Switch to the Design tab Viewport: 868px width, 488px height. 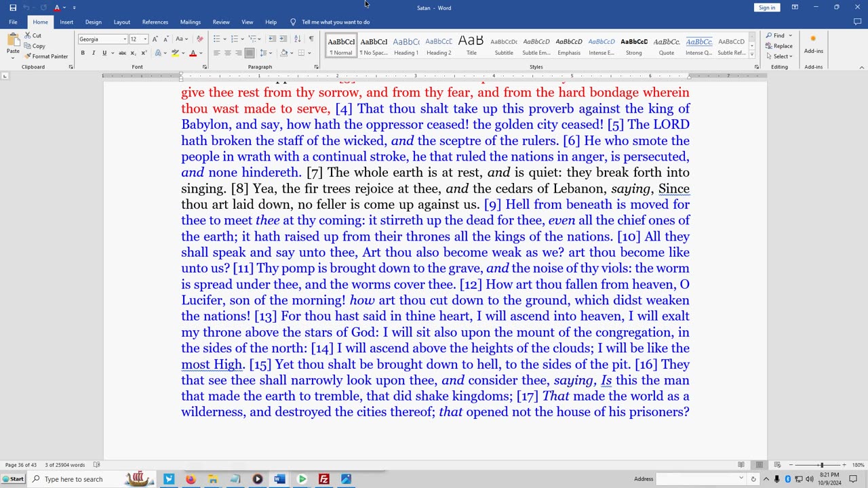point(94,22)
